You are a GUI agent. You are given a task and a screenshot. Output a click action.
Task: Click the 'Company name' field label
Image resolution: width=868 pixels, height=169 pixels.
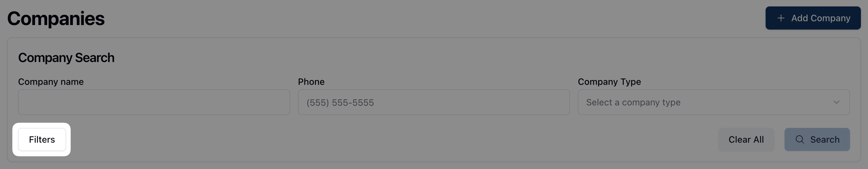51,82
